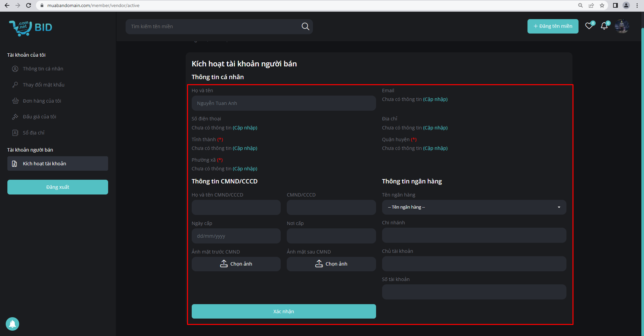Expand the Tên ngân hàng dropdown
Image resolution: width=644 pixels, height=336 pixels.
tap(474, 207)
